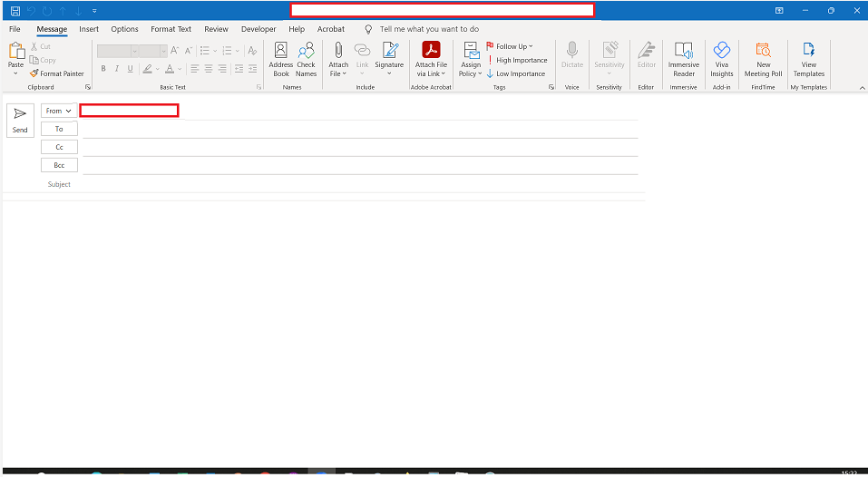Click the Paste clipboard icon

[16, 52]
